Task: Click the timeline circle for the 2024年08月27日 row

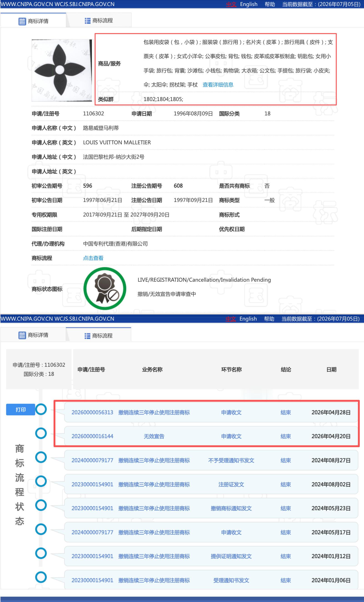Action: click(41, 457)
